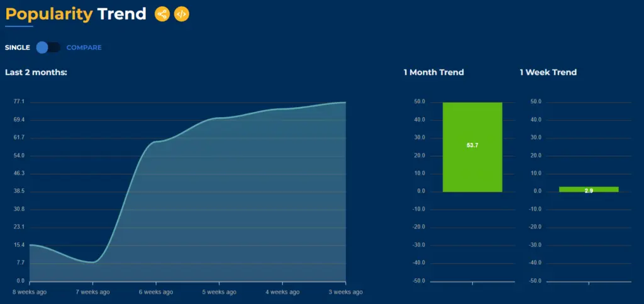Viewport: 644px width, 304px height.
Task: Click the '5 weeks ago' x-axis label
Action: pos(219,292)
